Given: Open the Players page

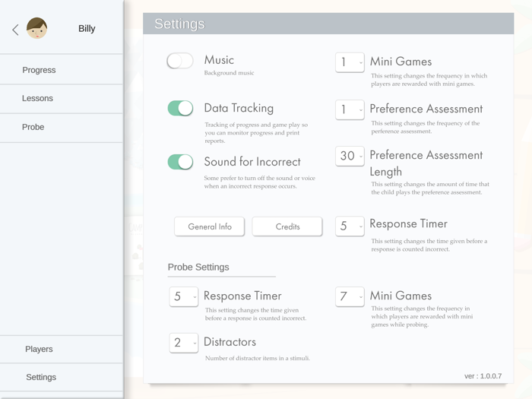Looking at the screenshot, I should 39,350.
